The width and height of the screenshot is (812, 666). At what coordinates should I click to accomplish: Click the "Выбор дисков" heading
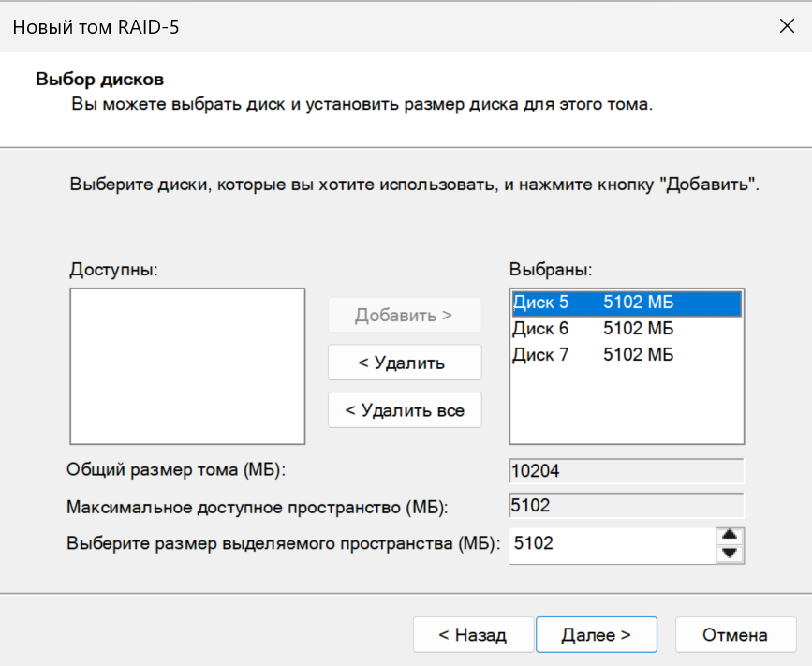click(100, 79)
